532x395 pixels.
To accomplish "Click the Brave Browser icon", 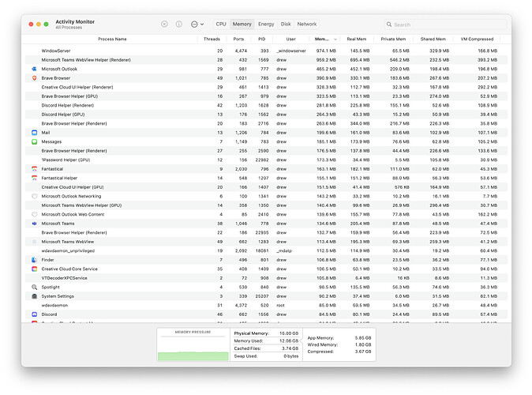I will pos(34,78).
